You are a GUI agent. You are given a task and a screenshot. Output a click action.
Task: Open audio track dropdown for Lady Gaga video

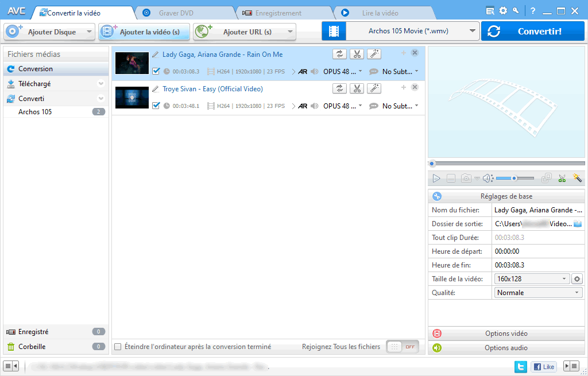point(361,71)
